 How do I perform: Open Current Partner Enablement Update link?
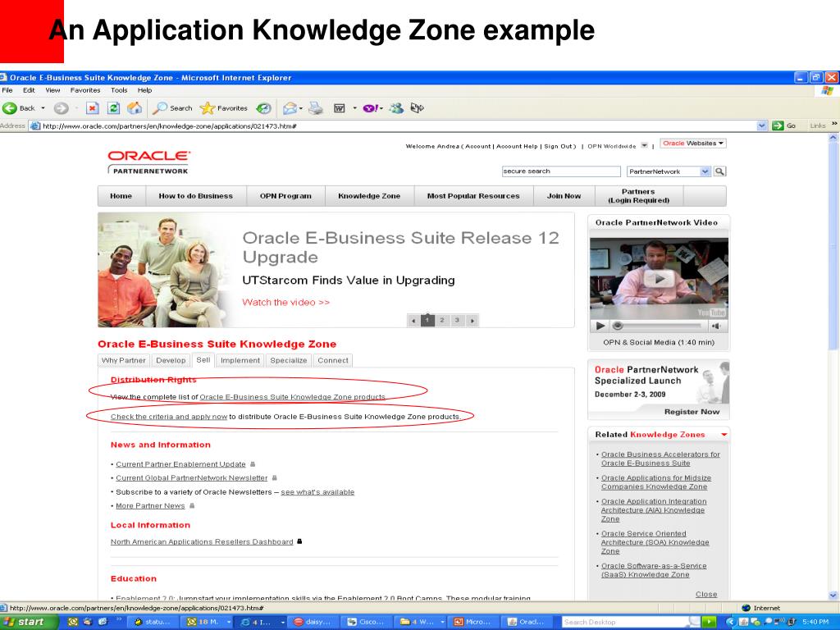pyautogui.click(x=180, y=464)
